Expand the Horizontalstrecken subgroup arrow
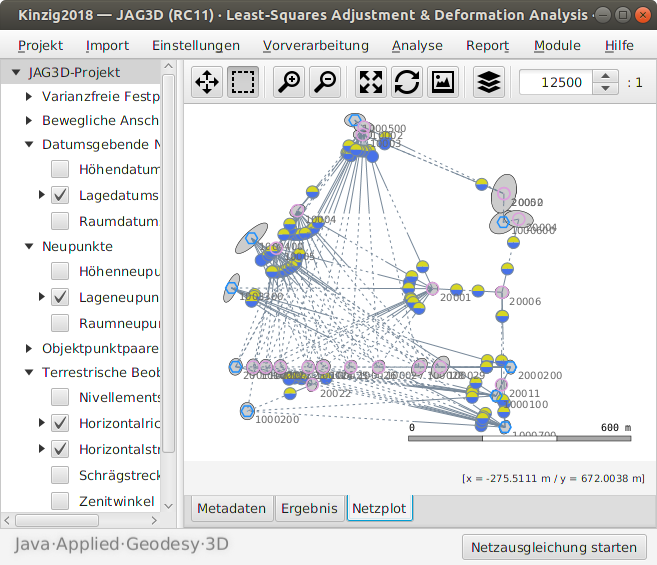The height and width of the screenshot is (565, 657). pyautogui.click(x=41, y=448)
